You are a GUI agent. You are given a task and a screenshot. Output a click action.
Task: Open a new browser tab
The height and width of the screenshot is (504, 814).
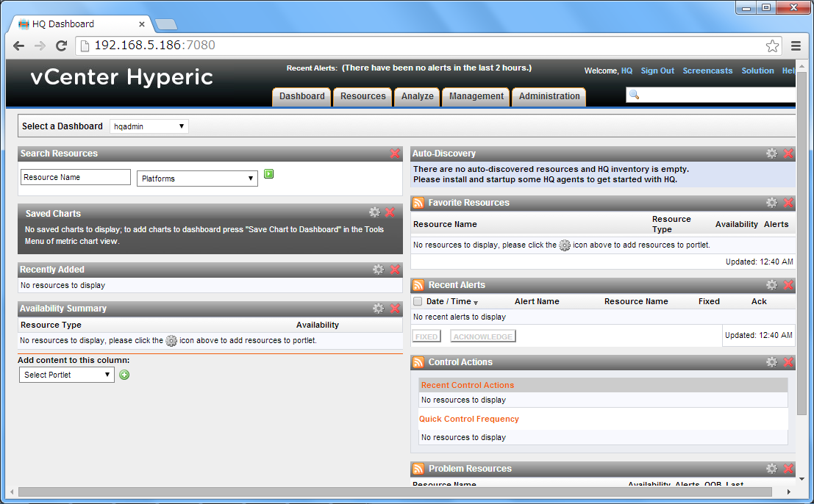pyautogui.click(x=166, y=24)
